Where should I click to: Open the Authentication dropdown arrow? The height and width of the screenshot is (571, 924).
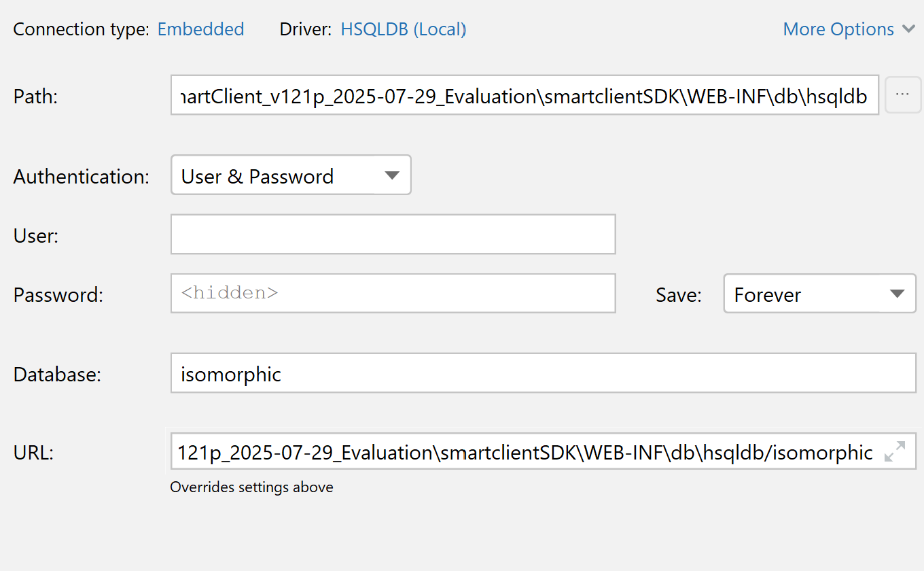392,175
